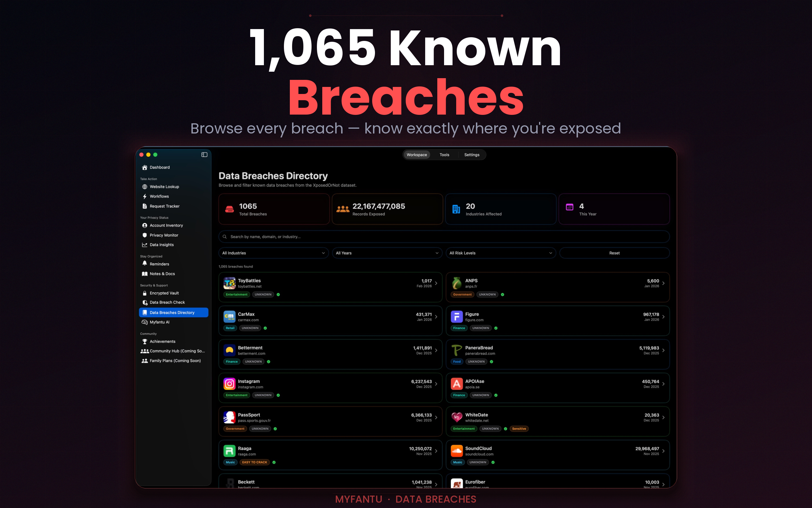The image size is (812, 508).
Task: Open the Industries Affected stat card
Action: pyautogui.click(x=501, y=209)
